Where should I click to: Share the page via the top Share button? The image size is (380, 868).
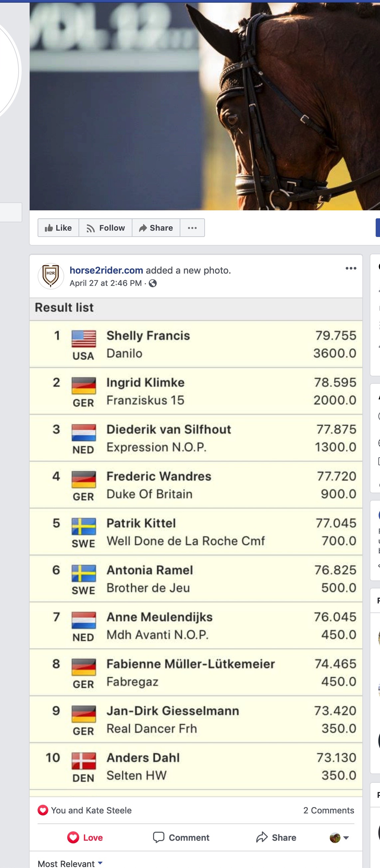pos(156,228)
